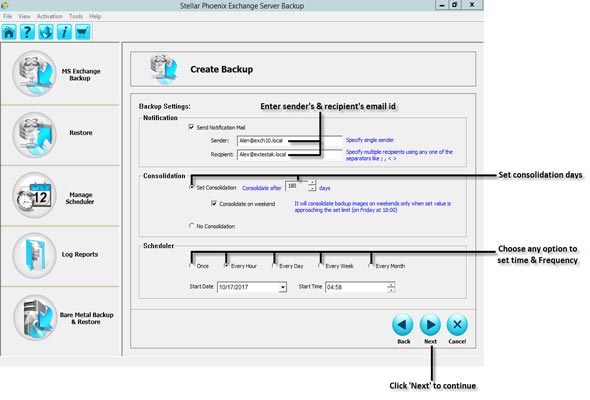Select the Every Week scheduler option
The width and height of the screenshot is (590, 400).
(x=321, y=266)
